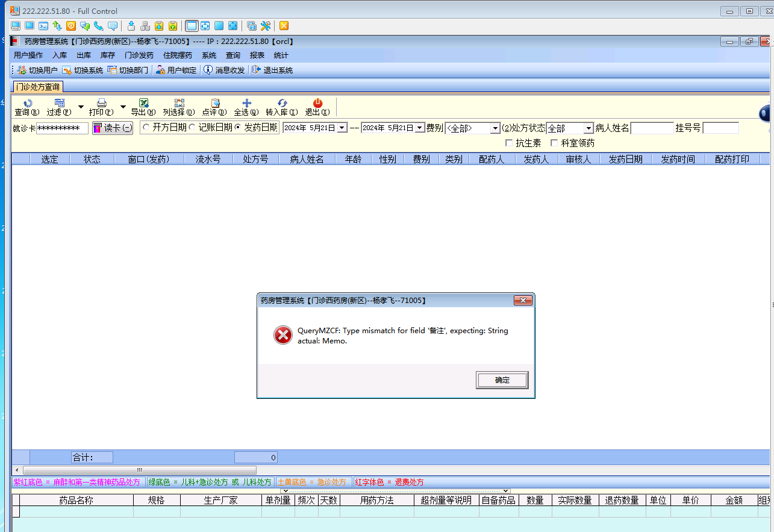Click the 用药方法 column header
774x532 pixels.
click(x=377, y=500)
